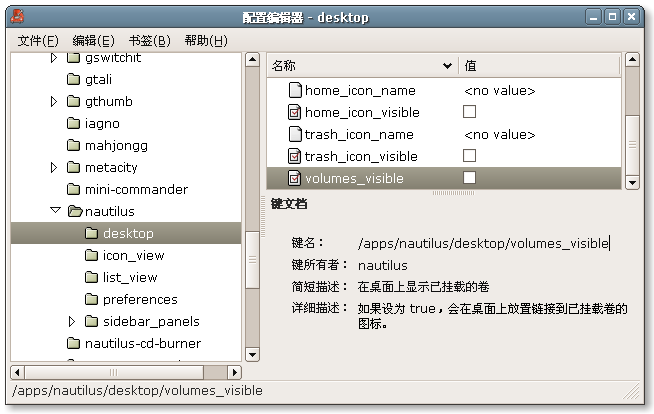Click the sort arrow on 名称 column
The height and width of the screenshot is (414, 654).
point(447,66)
